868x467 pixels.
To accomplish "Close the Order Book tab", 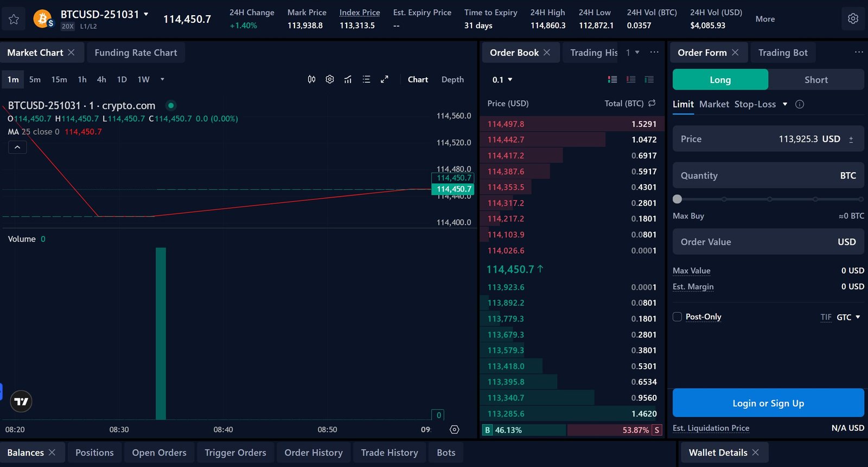I will 547,53.
